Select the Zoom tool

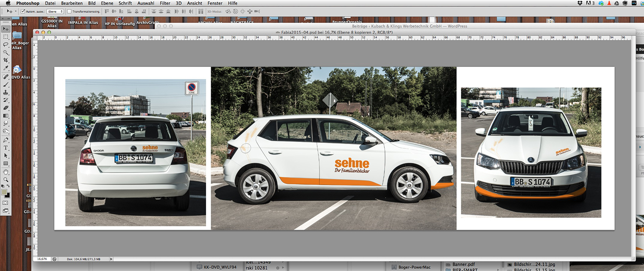6,180
